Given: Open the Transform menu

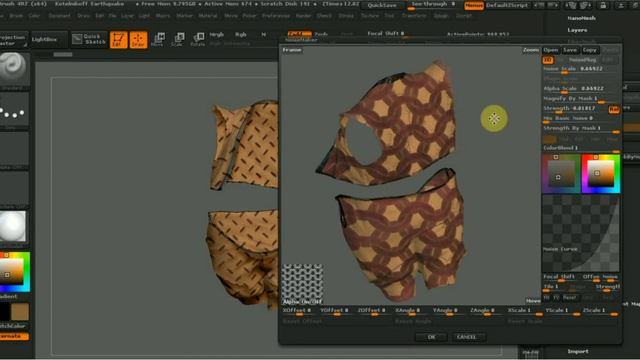Looking at the screenshot, I should (414, 16).
